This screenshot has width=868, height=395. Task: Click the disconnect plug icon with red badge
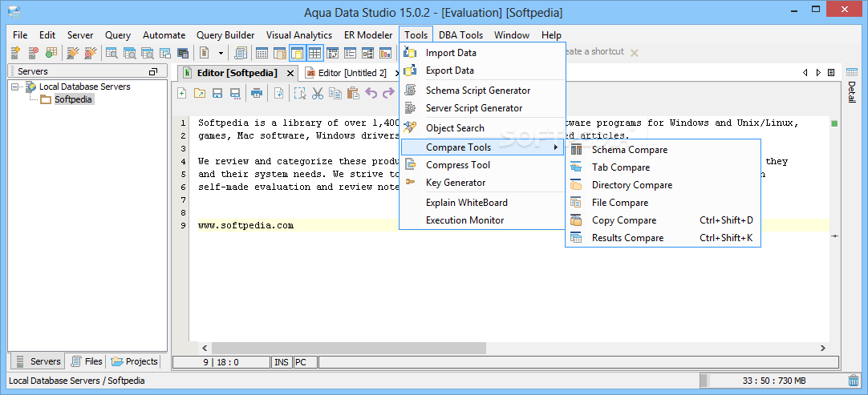tap(90, 53)
